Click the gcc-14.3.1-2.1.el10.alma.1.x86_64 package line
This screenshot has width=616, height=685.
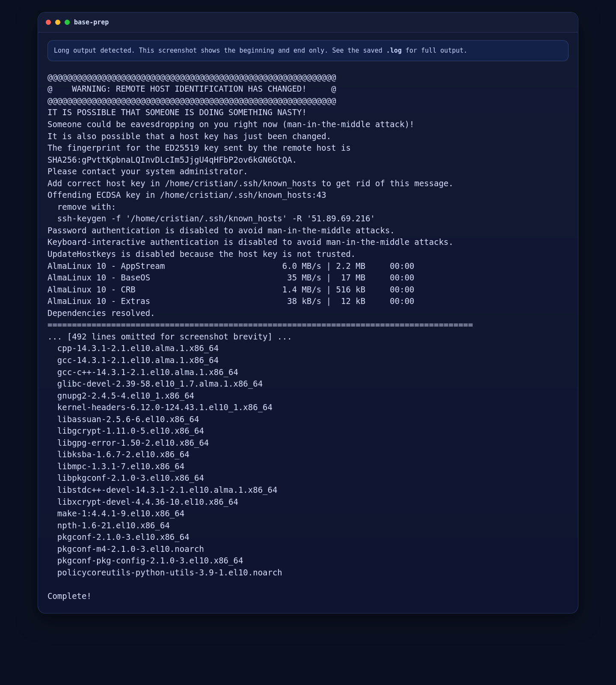pos(138,360)
